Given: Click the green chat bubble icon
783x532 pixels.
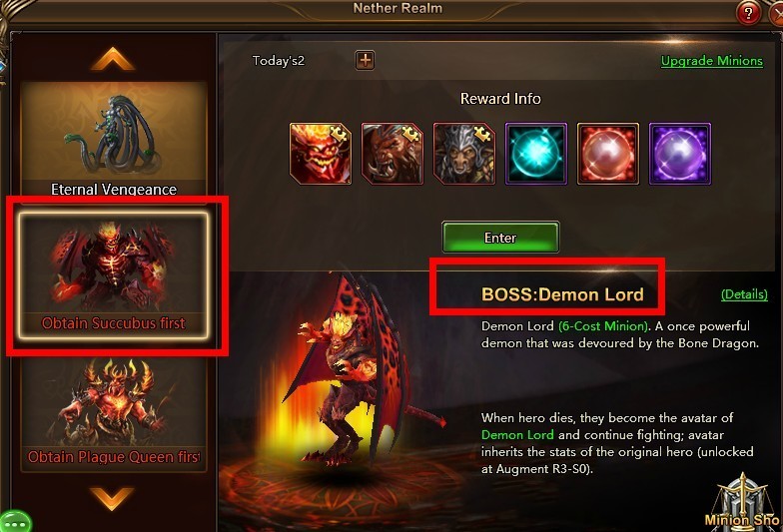Looking at the screenshot, I should click(x=15, y=523).
